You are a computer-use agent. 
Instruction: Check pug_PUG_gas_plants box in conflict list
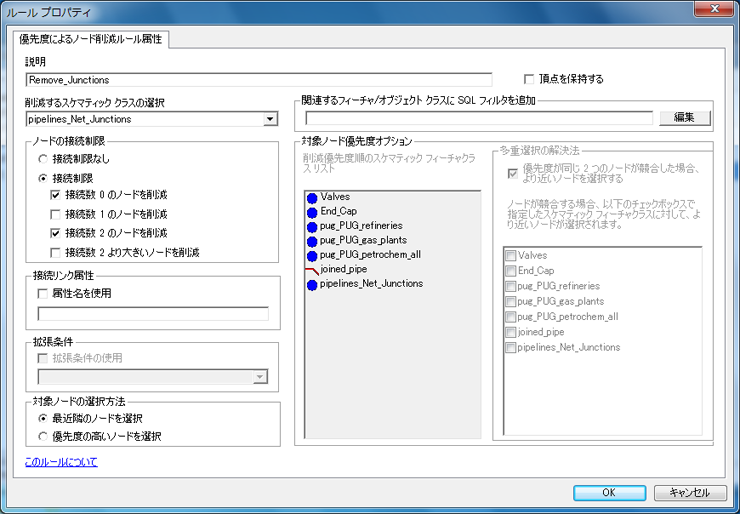[x=510, y=301]
